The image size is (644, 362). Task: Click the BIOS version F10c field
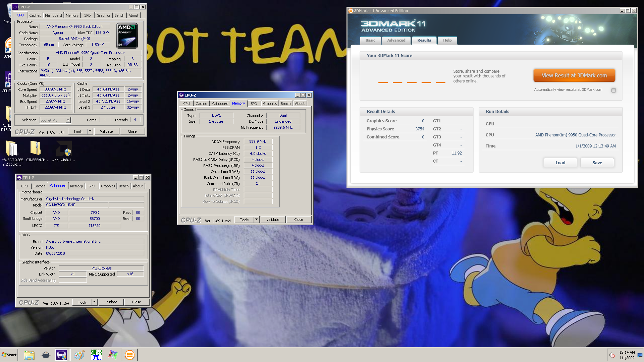[94, 247]
